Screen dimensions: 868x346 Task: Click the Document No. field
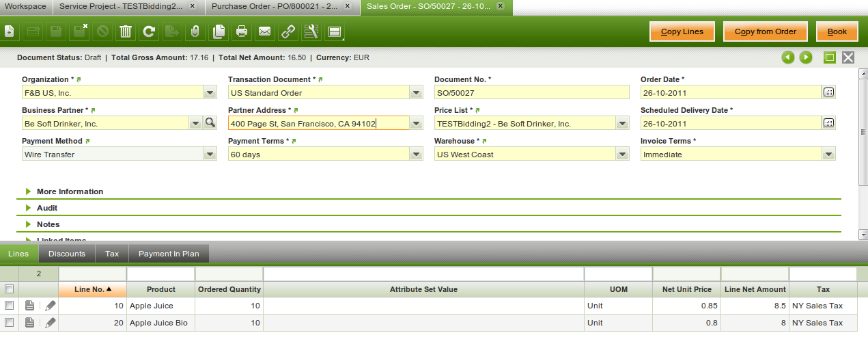pyautogui.click(x=531, y=93)
